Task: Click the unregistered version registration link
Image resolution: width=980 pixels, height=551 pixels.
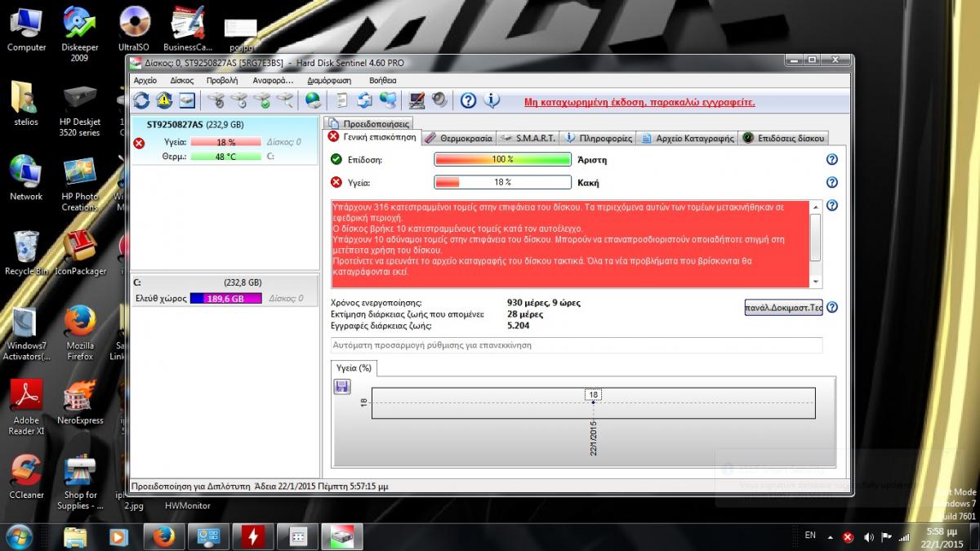Action: [x=639, y=102]
